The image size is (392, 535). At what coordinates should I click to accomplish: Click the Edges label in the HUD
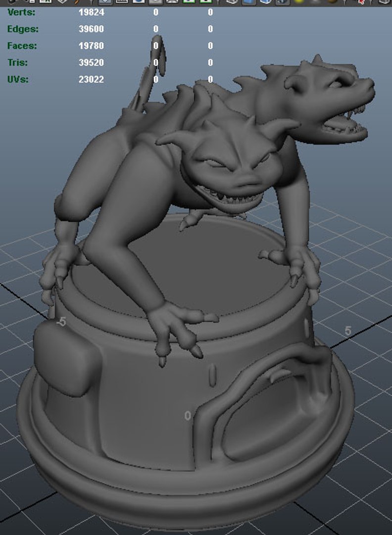[x=23, y=29]
